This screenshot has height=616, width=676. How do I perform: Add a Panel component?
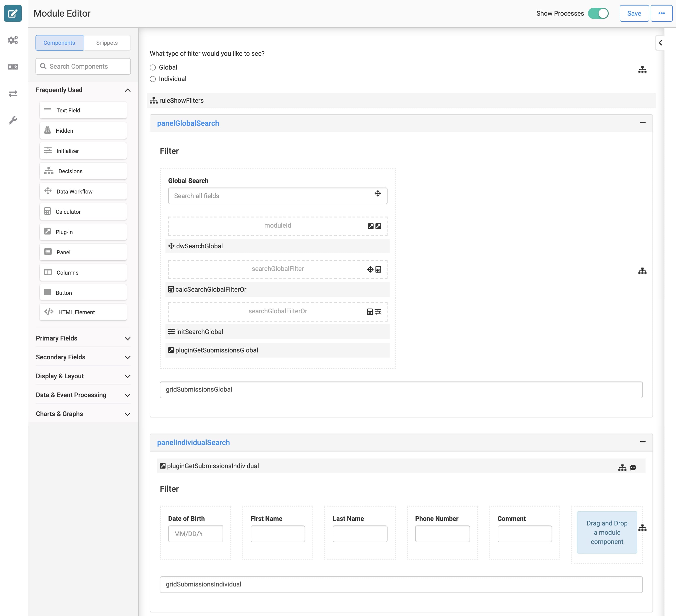tap(83, 252)
